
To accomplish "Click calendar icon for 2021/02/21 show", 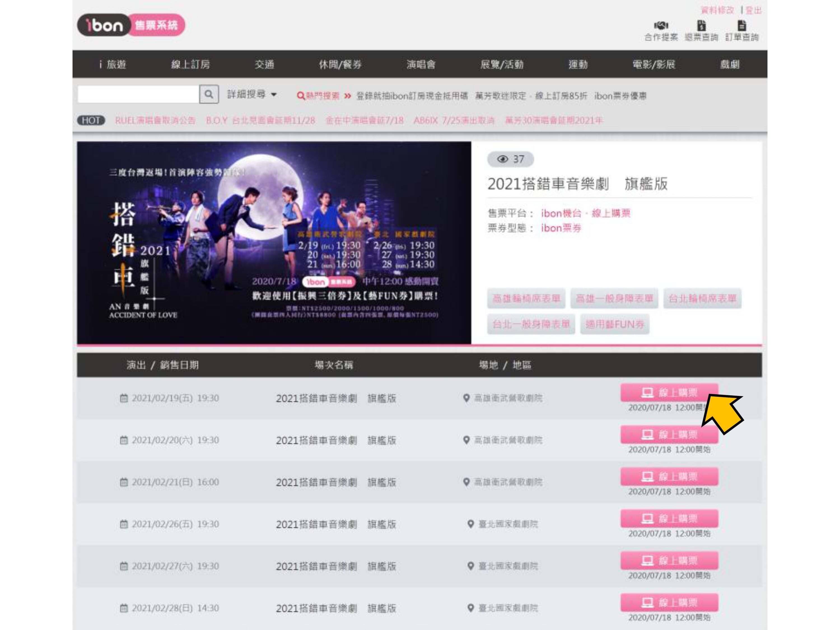I will (x=124, y=482).
